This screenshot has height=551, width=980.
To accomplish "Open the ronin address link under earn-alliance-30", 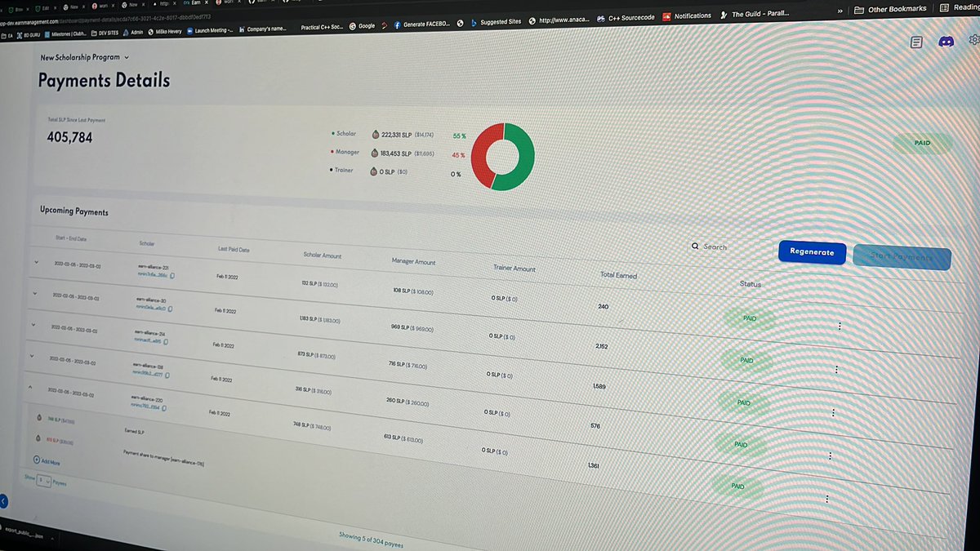I will click(x=150, y=309).
